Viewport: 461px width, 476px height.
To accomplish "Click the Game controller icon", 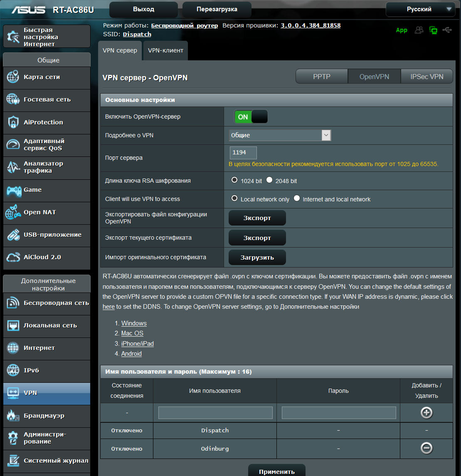I will click(14, 191).
